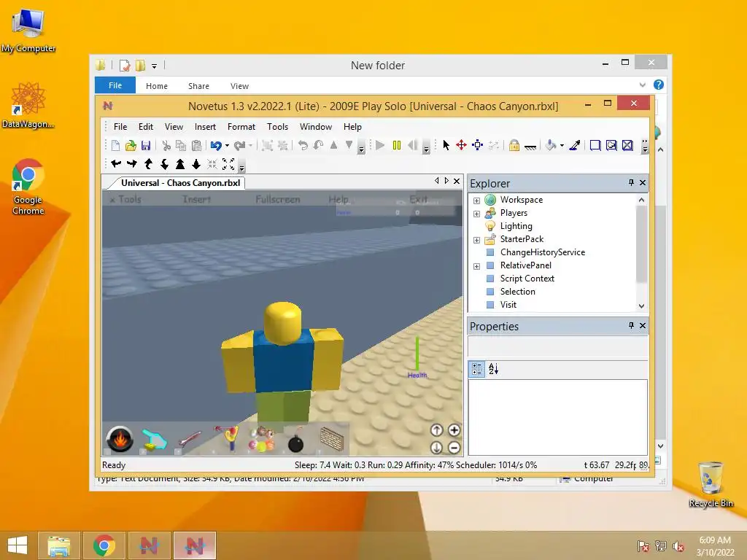
Task: Select the black arrow pointer tool
Action: (x=446, y=145)
